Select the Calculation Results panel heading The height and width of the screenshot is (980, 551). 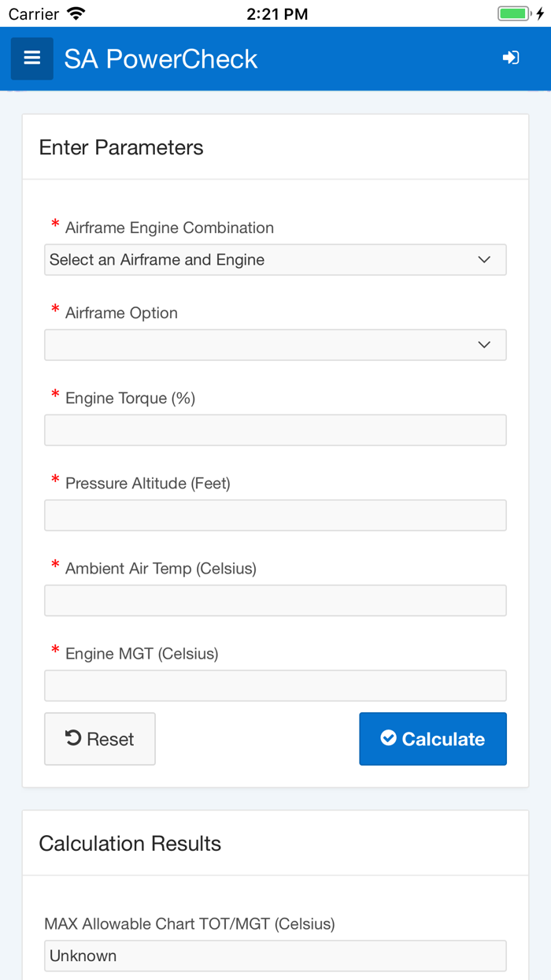pyautogui.click(x=130, y=844)
